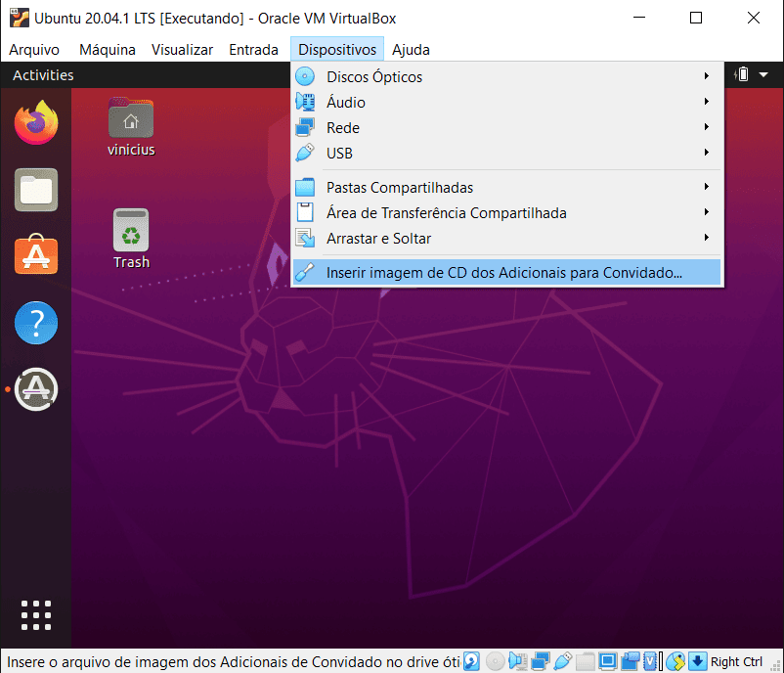Open the Arquivo menu
The image size is (784, 673).
[x=34, y=50]
